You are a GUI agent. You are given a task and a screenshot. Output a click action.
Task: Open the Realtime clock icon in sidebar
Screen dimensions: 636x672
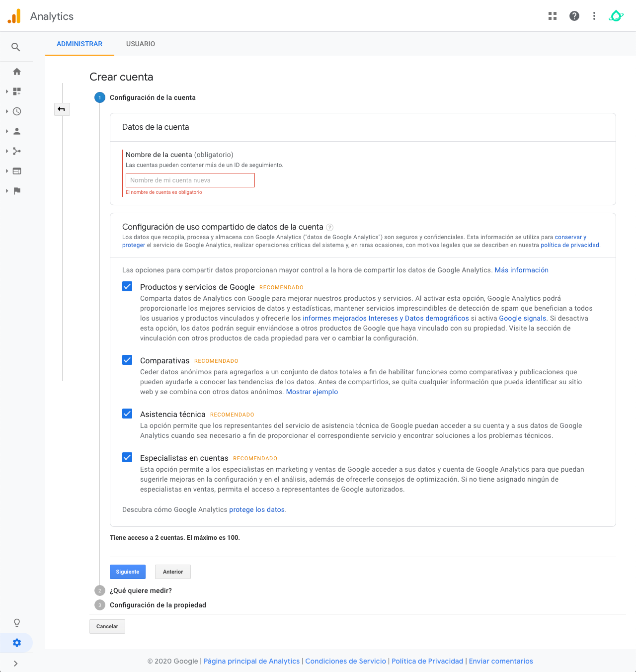pyautogui.click(x=17, y=111)
